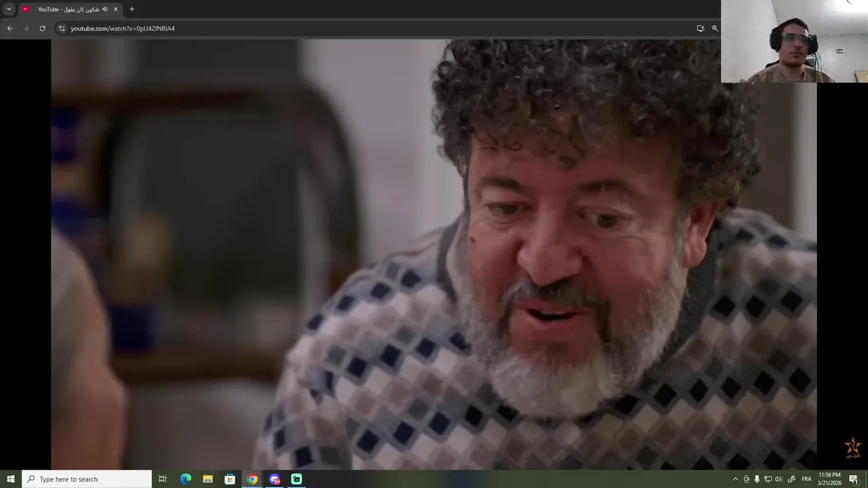868x488 pixels.
Task: Show hidden system tray icons
Action: pyautogui.click(x=735, y=479)
